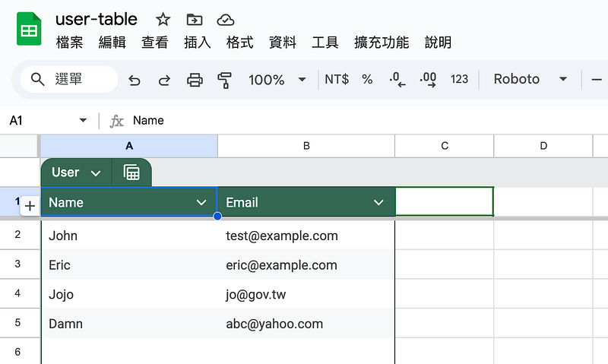Click the search magnifier in menu search

[37, 80]
